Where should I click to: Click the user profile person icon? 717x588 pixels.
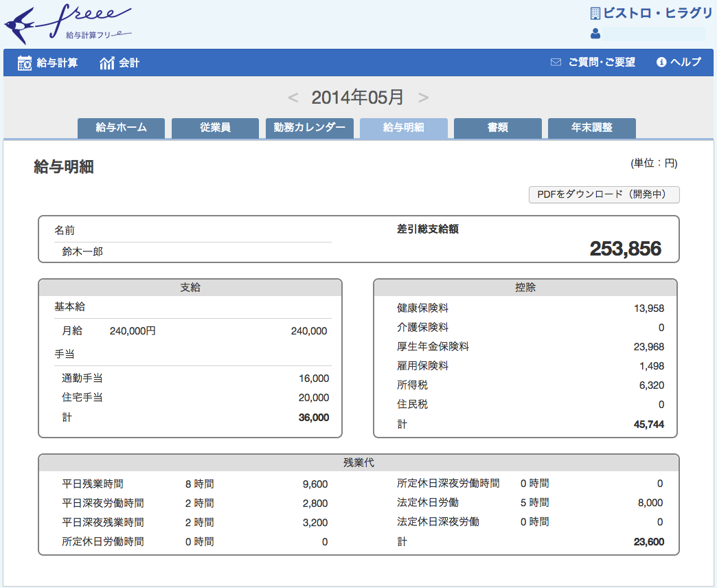pyautogui.click(x=595, y=34)
